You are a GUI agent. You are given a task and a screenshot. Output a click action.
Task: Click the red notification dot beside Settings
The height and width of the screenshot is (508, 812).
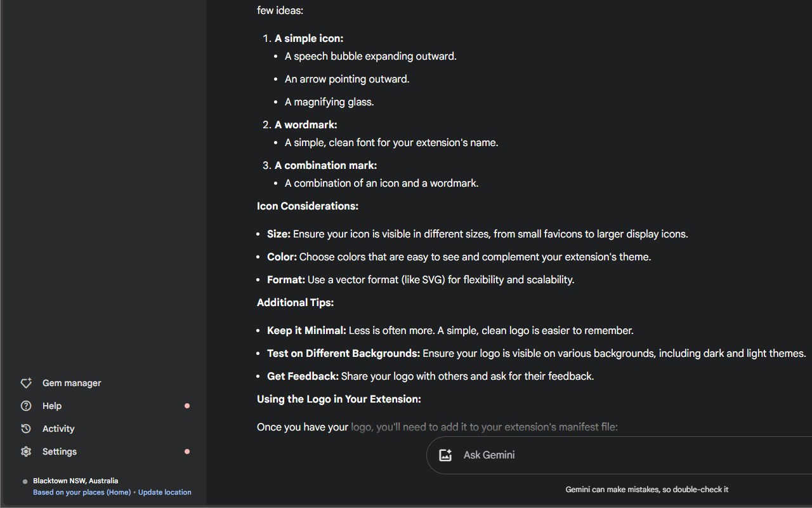point(187,451)
